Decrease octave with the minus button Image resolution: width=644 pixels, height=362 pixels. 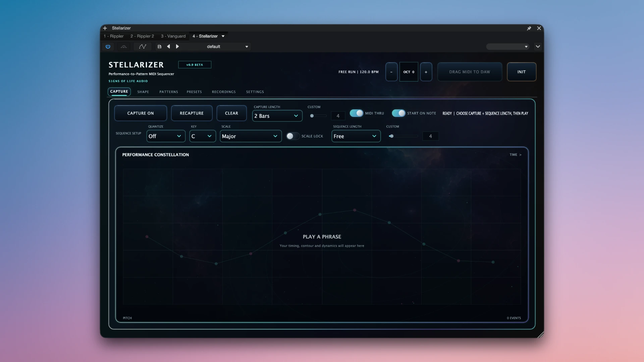tap(391, 72)
